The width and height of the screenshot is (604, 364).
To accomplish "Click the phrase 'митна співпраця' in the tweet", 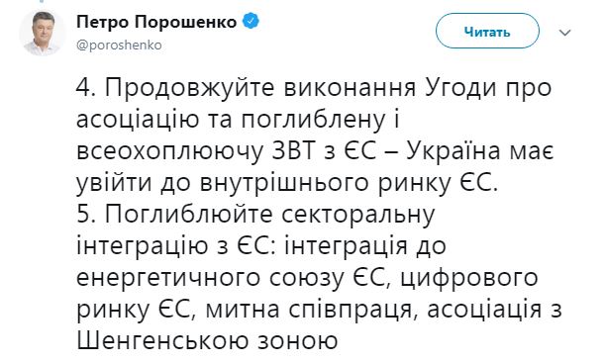I will [308, 311].
